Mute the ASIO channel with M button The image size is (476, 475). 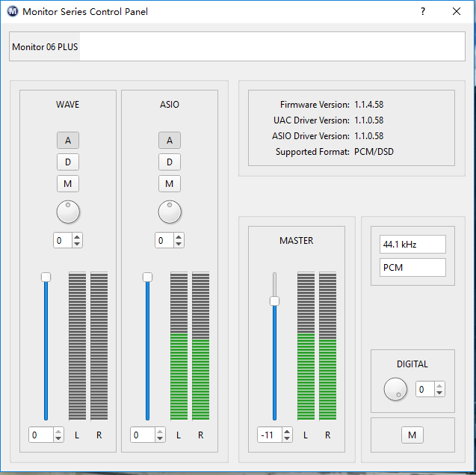pos(170,183)
